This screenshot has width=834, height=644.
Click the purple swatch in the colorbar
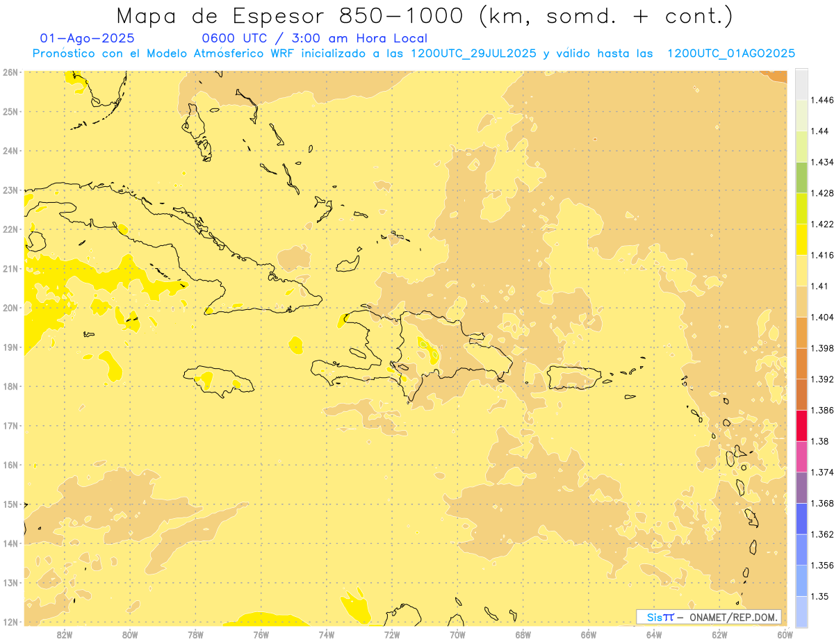click(801, 488)
